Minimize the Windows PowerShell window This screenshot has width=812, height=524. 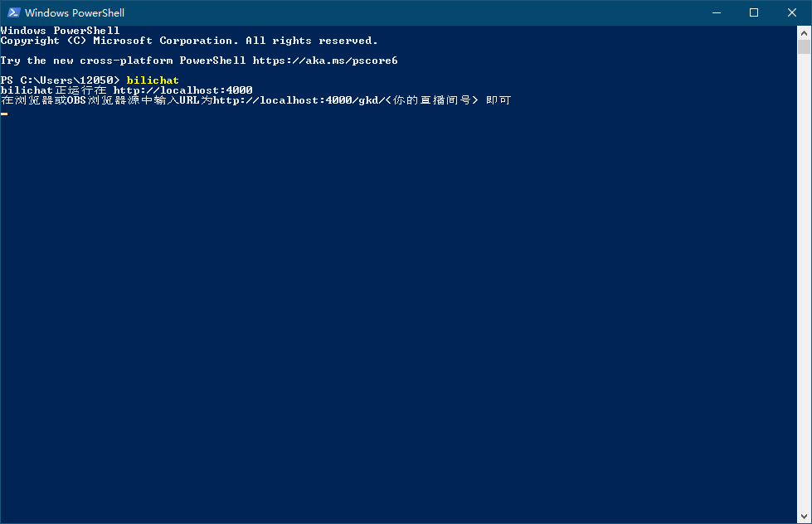(x=717, y=12)
